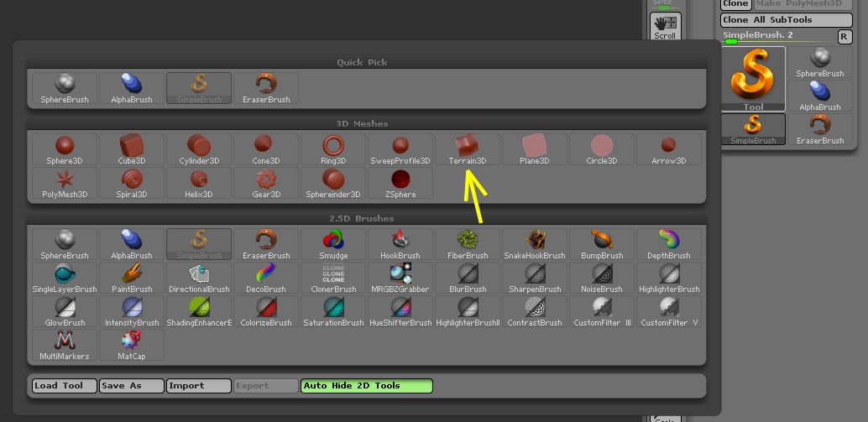
Task: Select the MRGBZGrabber tool
Action: (400, 279)
